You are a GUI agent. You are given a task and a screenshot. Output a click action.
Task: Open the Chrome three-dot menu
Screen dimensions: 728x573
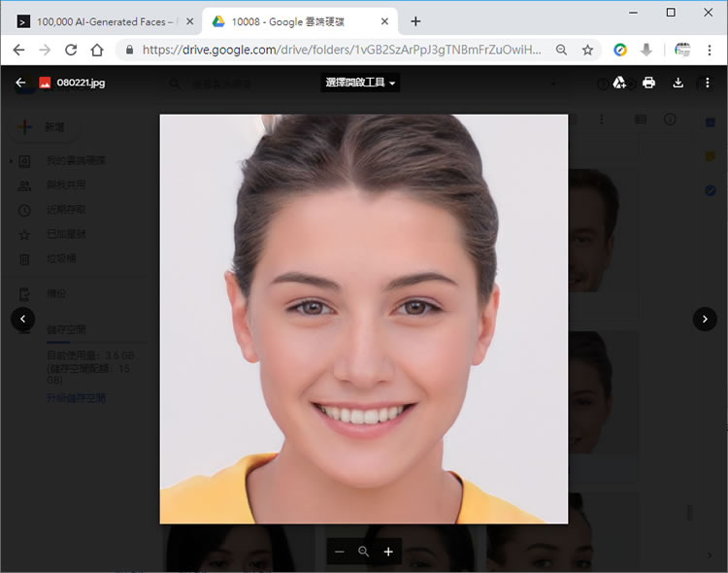(709, 50)
